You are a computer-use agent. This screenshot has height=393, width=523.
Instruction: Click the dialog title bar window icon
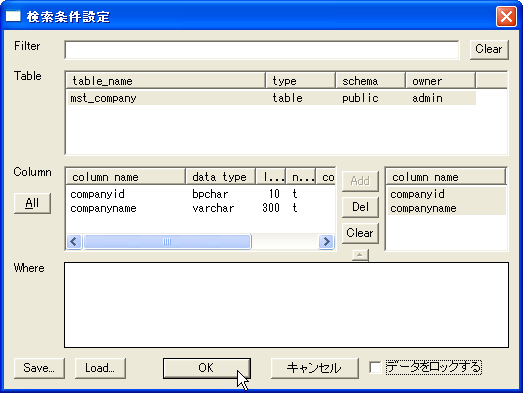click(13, 16)
